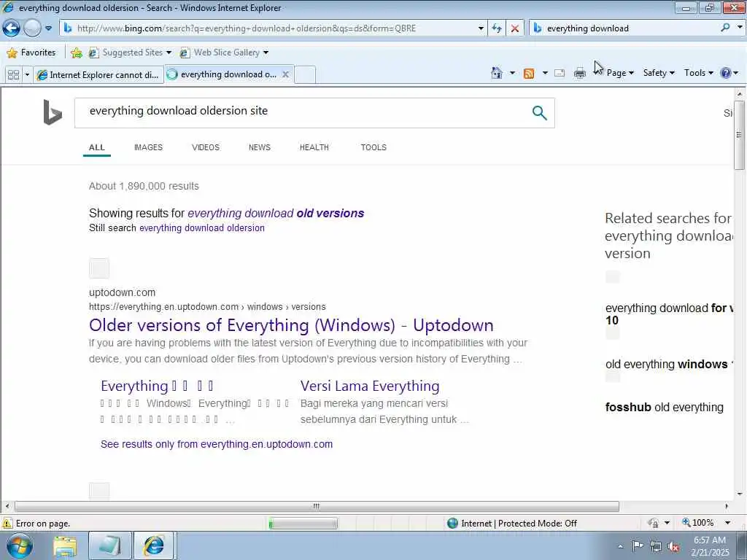This screenshot has height=560, width=747.
Task: Click 'everything download old versions' suggestion link
Action: [276, 214]
